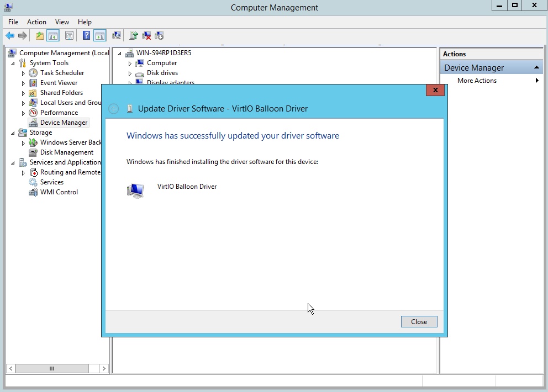Click the Storage icon in tree
This screenshot has height=392, width=548.
coord(22,133)
